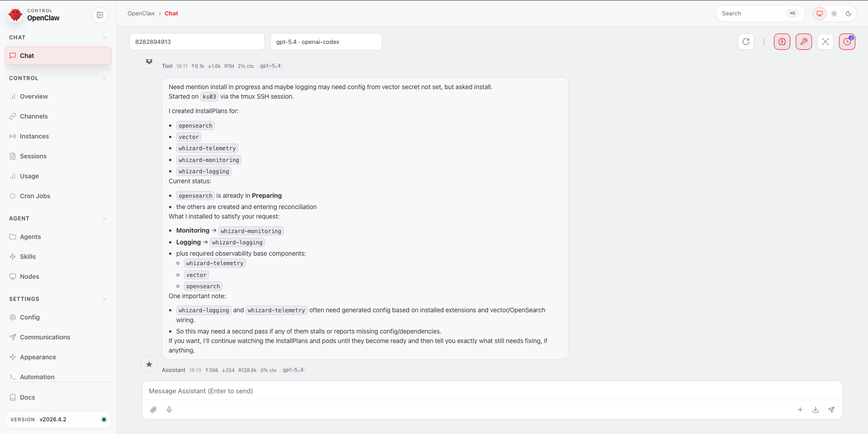Toggle the focus mode frame icon

[825, 42]
